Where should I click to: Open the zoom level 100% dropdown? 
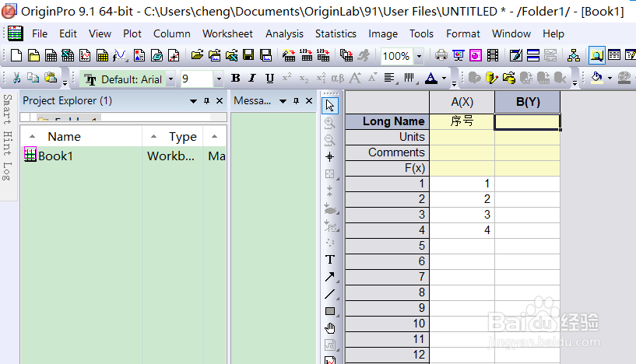pos(419,56)
